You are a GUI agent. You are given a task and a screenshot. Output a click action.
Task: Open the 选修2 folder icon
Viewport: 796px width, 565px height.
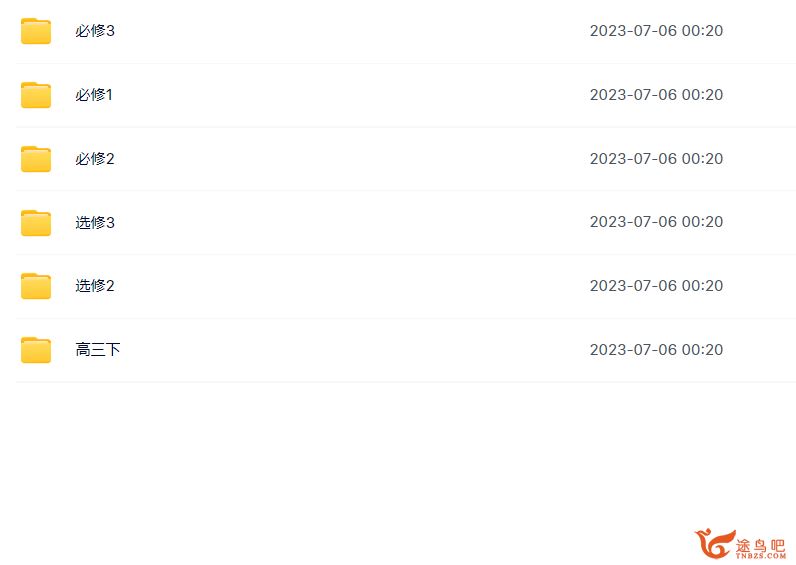pyautogui.click(x=36, y=286)
